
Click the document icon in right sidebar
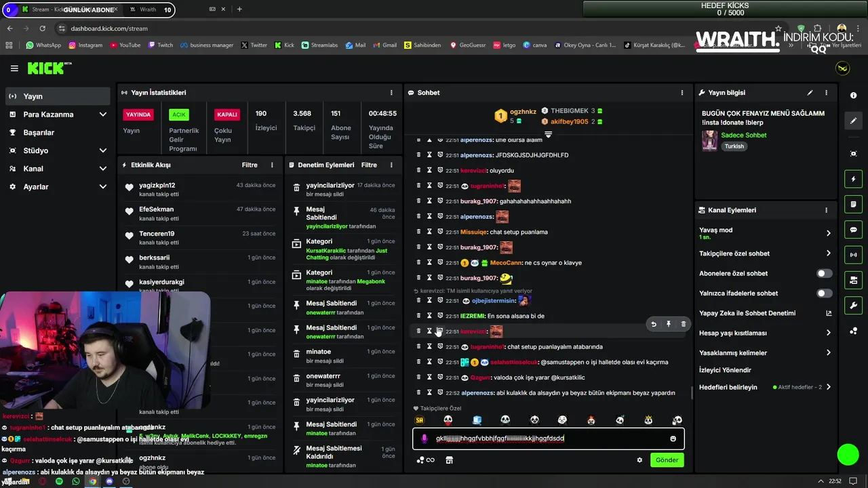853,204
